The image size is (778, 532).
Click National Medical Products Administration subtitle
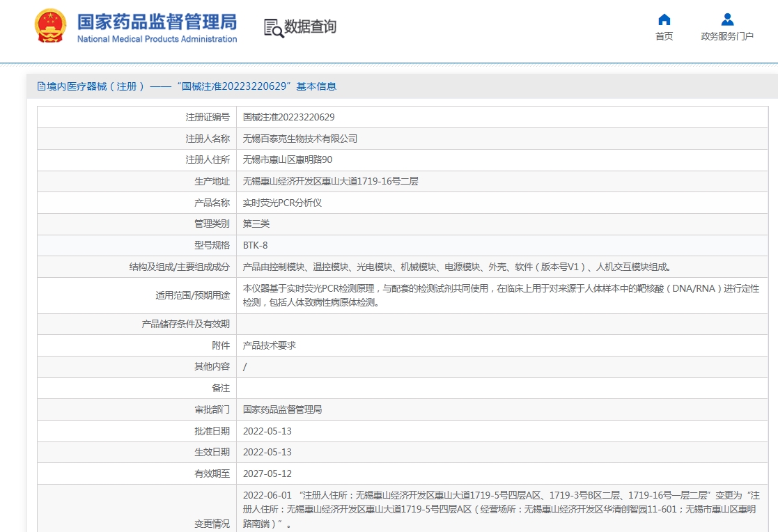coord(157,39)
